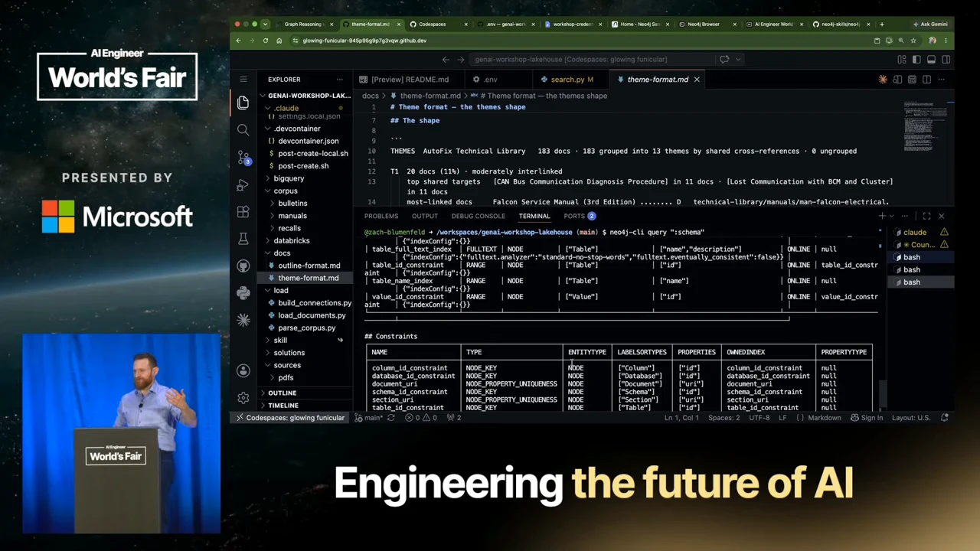Click the sync changes icon in status bar
Image resolution: width=980 pixels, height=551 pixels.
click(x=391, y=418)
